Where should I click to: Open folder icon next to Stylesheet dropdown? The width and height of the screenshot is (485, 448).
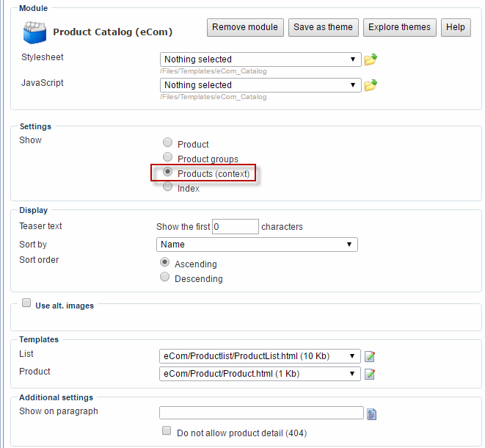click(x=371, y=59)
